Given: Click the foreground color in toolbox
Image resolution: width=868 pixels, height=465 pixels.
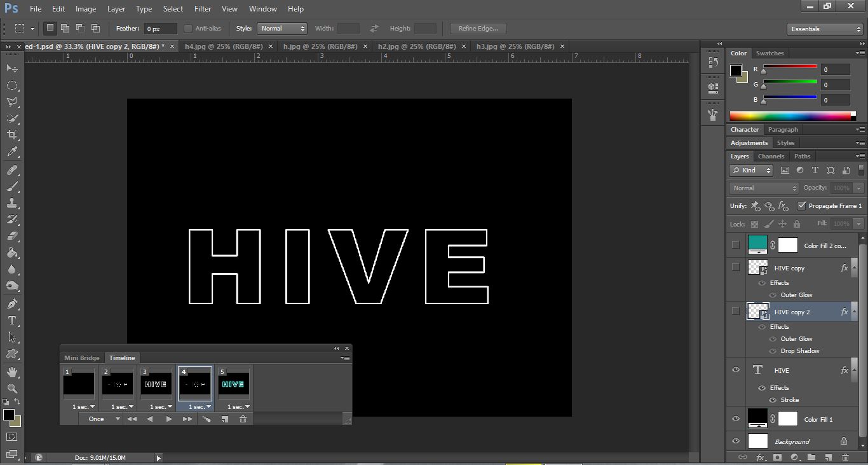Looking at the screenshot, I should coord(8,415).
